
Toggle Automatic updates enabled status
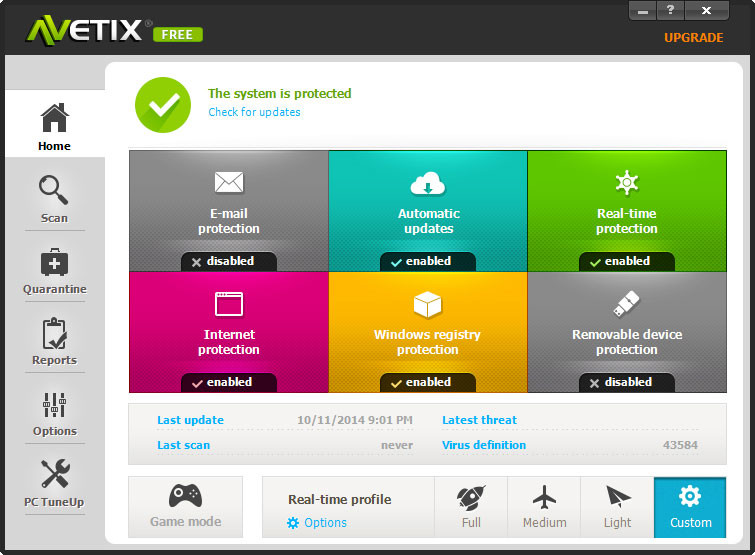[428, 261]
